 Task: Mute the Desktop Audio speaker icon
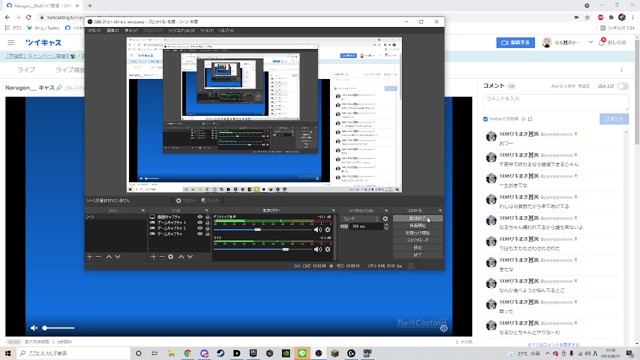[x=318, y=230]
